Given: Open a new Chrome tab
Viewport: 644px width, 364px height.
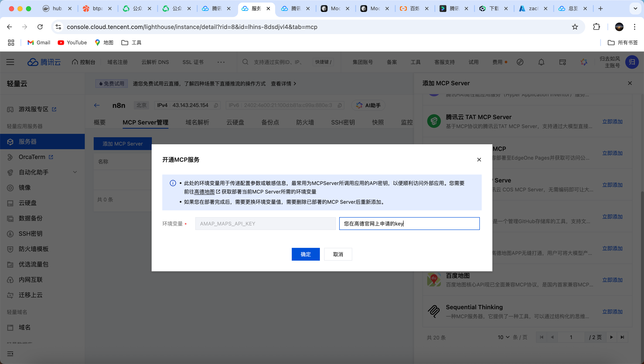Looking at the screenshot, I should coord(600,9).
